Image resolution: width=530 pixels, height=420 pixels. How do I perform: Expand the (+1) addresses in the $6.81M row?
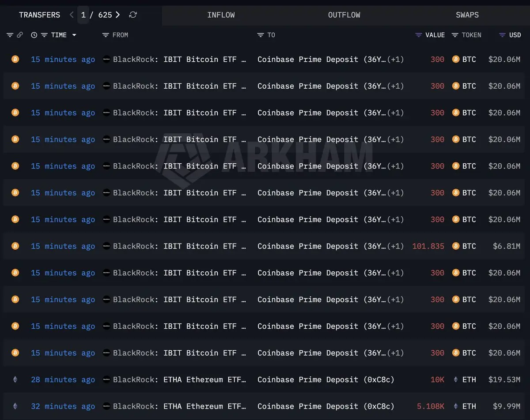pos(395,246)
